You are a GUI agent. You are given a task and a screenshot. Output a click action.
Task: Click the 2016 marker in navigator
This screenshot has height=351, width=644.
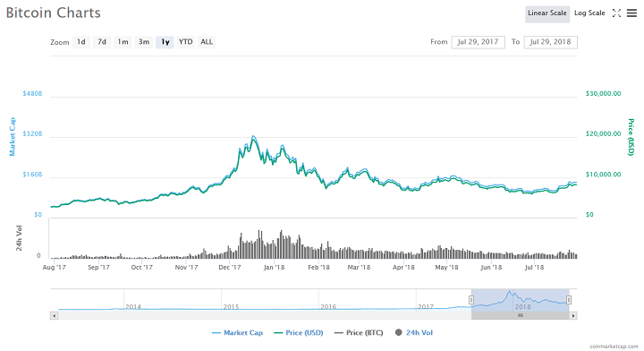pos(328,306)
